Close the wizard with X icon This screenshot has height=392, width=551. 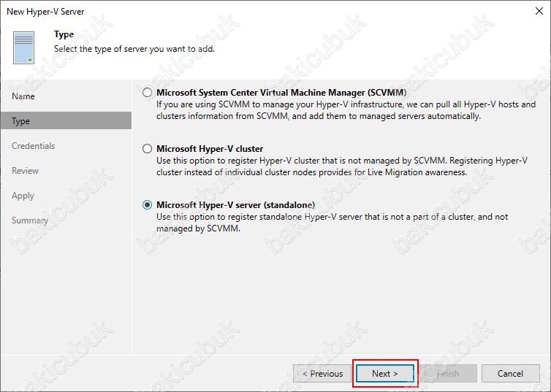click(539, 11)
